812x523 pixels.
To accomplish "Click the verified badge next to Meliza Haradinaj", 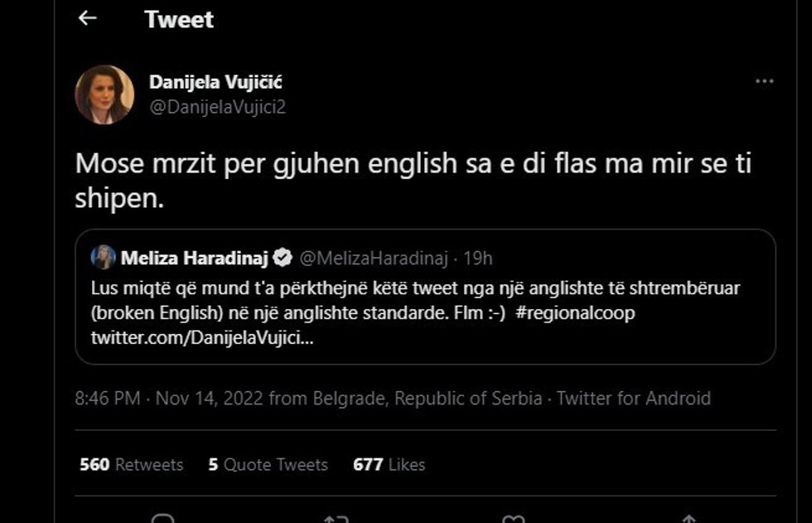I will (283, 259).
